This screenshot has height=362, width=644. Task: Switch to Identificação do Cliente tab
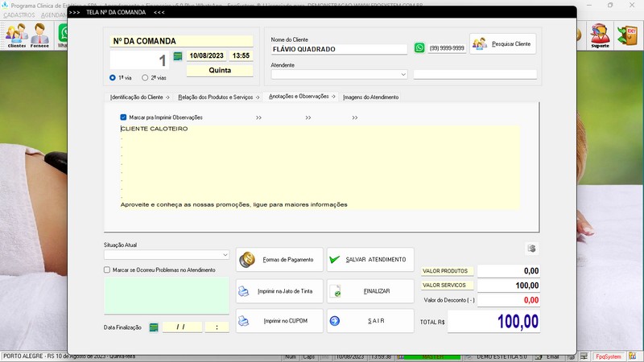point(139,97)
